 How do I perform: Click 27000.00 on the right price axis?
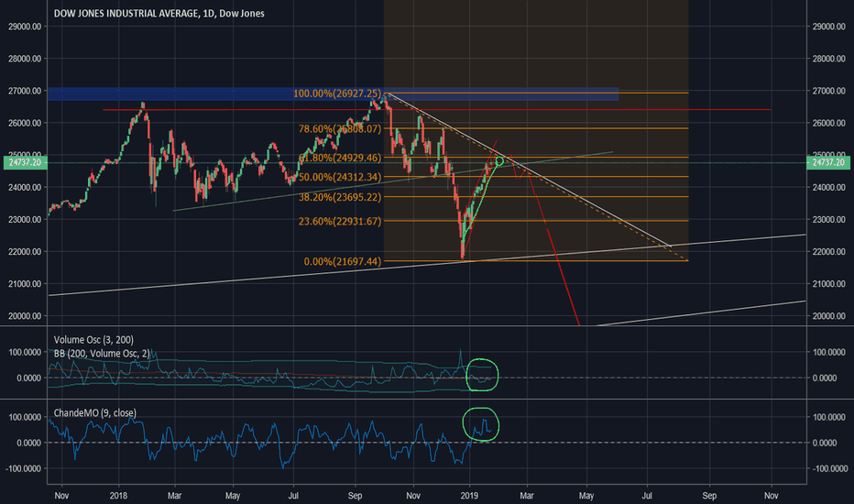pyautogui.click(x=828, y=91)
